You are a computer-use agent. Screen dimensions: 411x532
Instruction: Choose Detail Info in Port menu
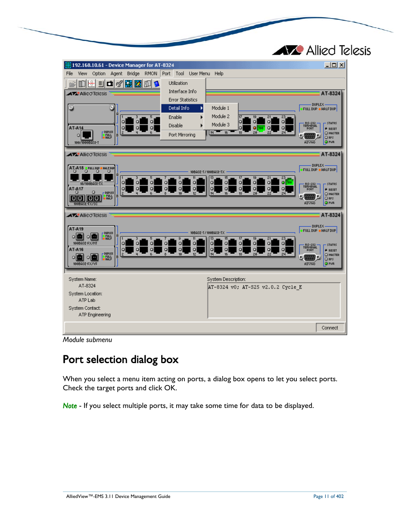coord(183,108)
